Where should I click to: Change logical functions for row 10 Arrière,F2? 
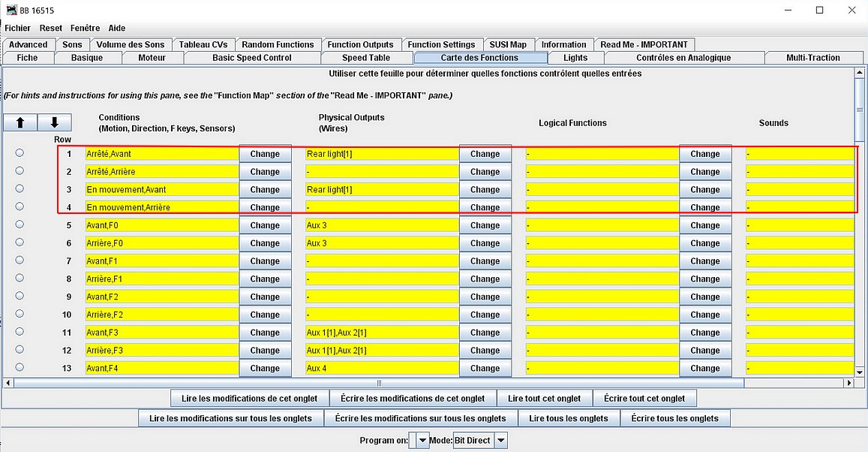705,315
